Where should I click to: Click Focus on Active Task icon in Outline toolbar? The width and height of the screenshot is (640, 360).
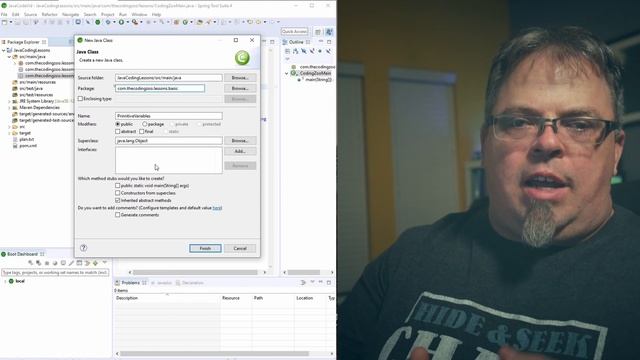tap(287, 51)
